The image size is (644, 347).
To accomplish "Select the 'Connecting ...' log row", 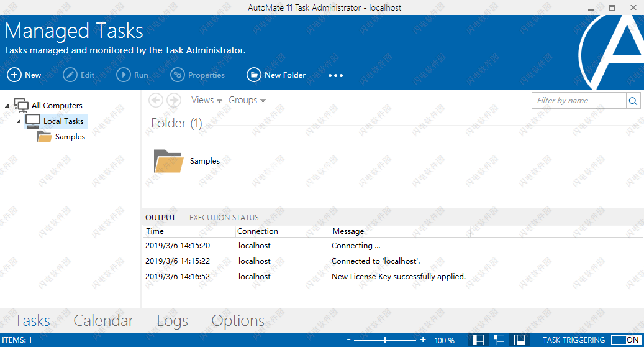I will (x=392, y=246).
